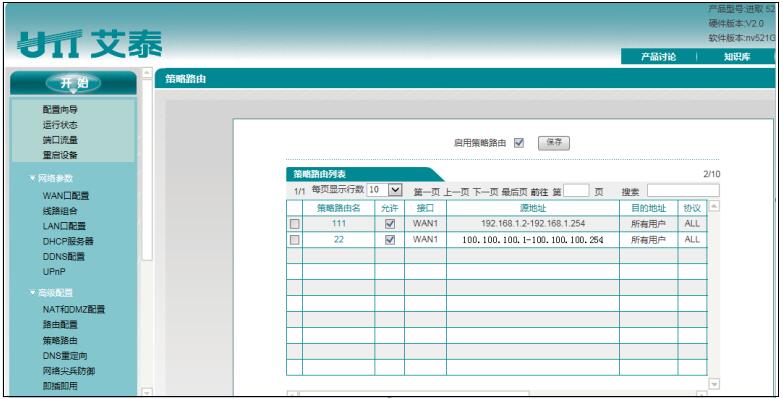Collapse the 高级配置 section

point(51,293)
